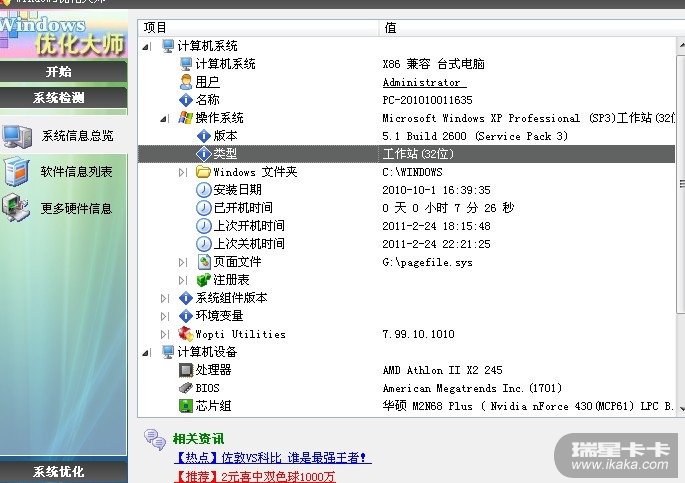
Task: Click the 注册表 green cubes icon
Action: (x=204, y=280)
